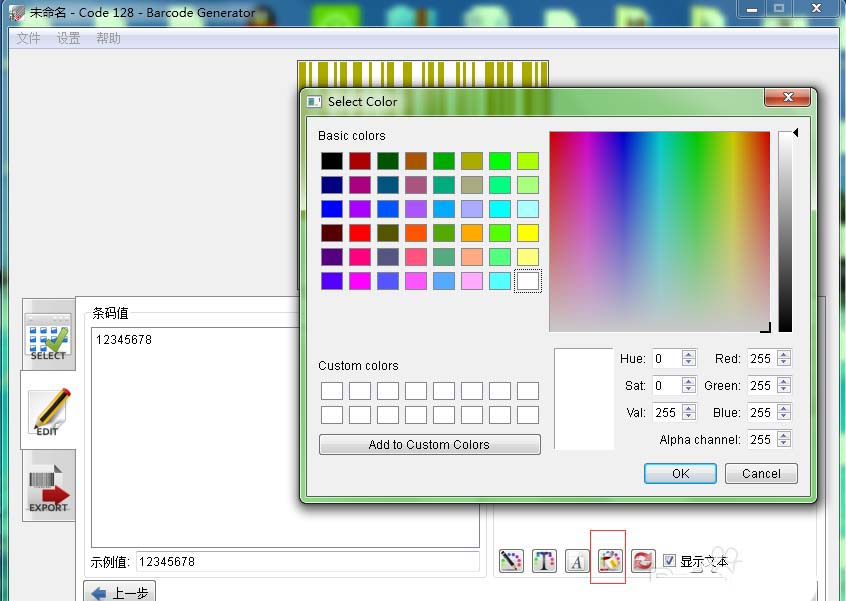Minimize the Barcode Generator window
Screen dimensions: 846x601
pos(752,9)
